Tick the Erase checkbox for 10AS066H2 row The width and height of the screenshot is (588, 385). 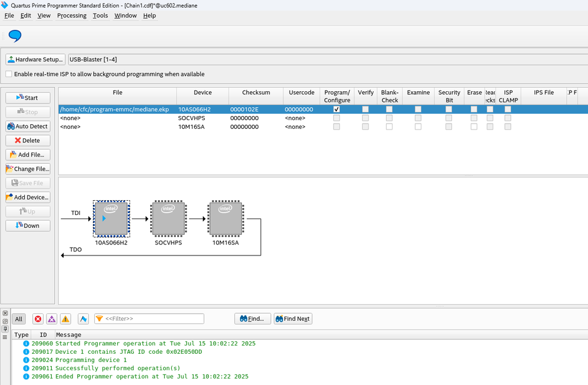[x=474, y=109]
